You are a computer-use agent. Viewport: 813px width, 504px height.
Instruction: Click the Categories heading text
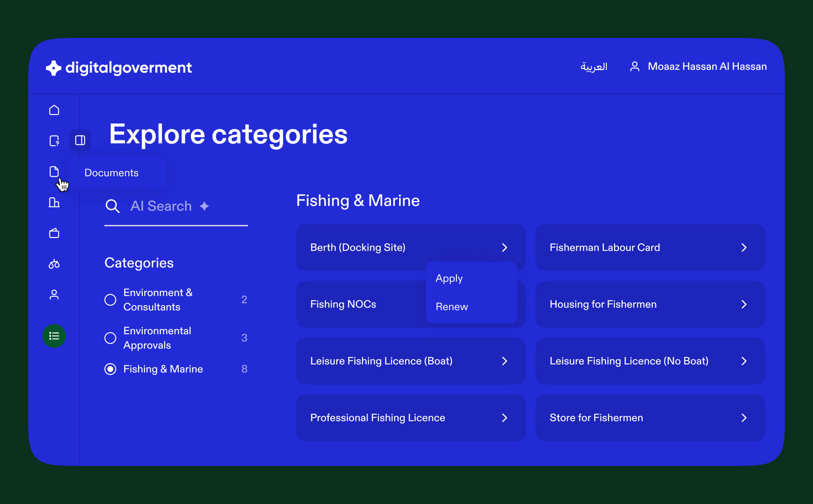[x=139, y=263]
